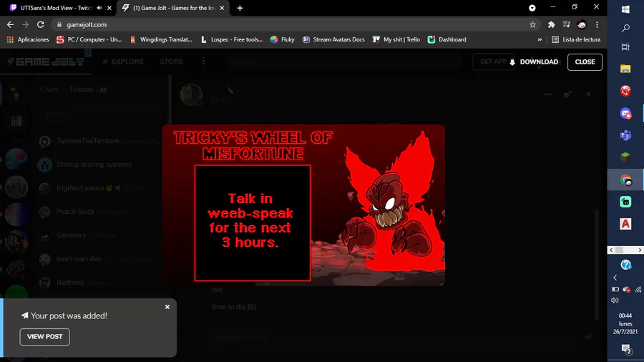
Task: Open a new browser tab
Action: [x=240, y=8]
